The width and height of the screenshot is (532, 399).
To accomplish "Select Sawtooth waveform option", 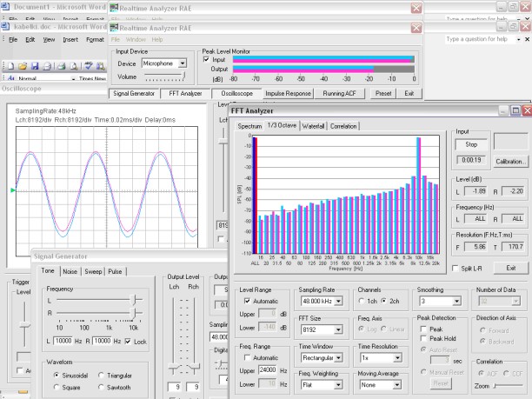I will 101,387.
